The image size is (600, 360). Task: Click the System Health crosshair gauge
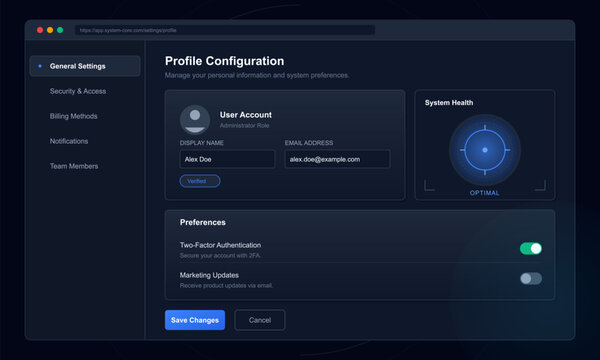(485, 150)
